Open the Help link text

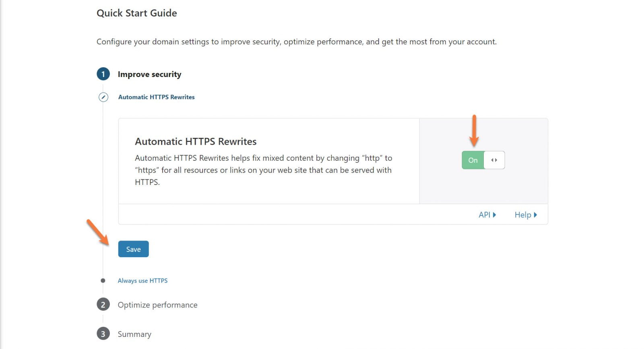pyautogui.click(x=522, y=215)
